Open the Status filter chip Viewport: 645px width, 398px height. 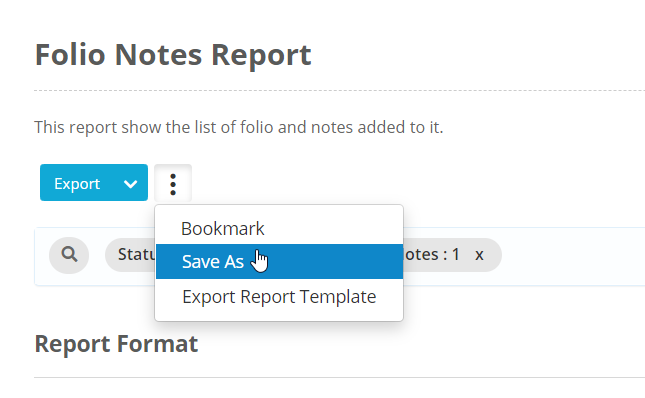130,255
